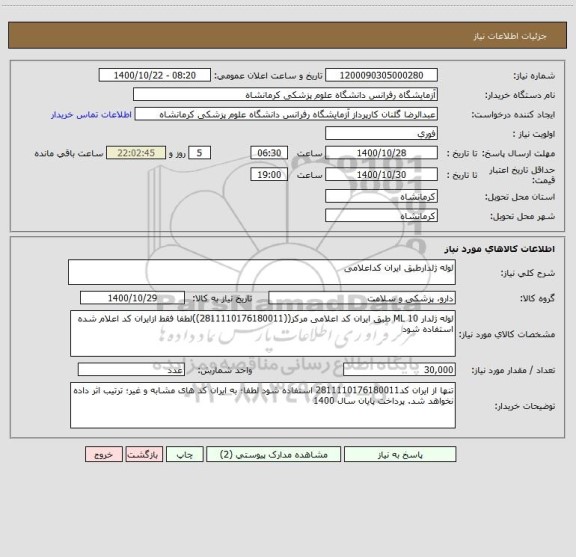Image resolution: width=576 pixels, height=557 pixels.
Task: Click the شرح کلی نیاز label
Action: click(x=528, y=273)
